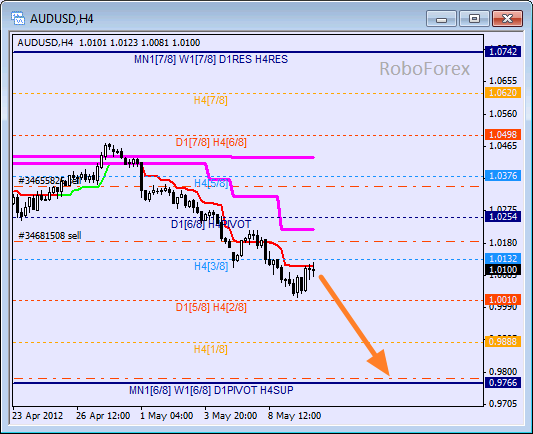The height and width of the screenshot is (434, 533).
Task: Click the #34681508 sell order label
Action: point(50,236)
